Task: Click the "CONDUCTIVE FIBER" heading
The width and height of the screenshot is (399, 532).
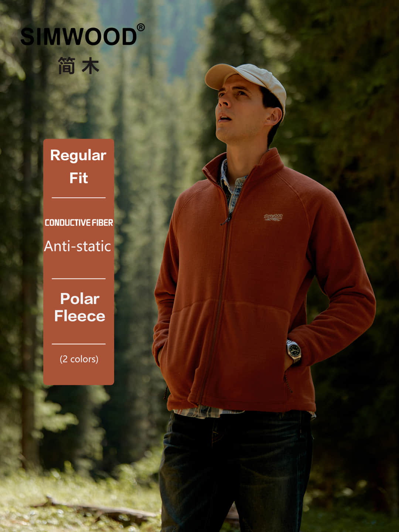Action: click(79, 223)
